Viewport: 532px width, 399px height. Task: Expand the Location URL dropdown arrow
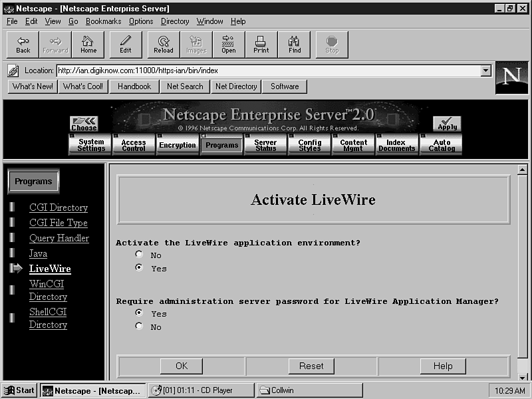click(485, 70)
